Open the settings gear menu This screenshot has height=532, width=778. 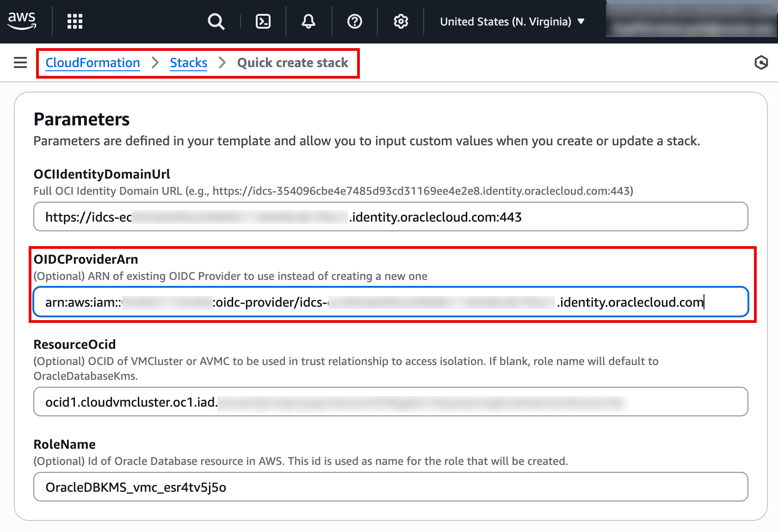pyautogui.click(x=401, y=21)
